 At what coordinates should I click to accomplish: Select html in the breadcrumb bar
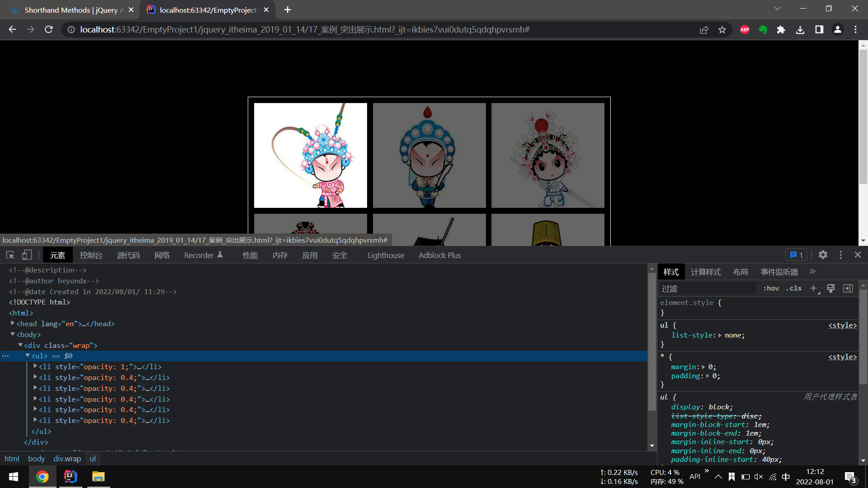[12, 459]
